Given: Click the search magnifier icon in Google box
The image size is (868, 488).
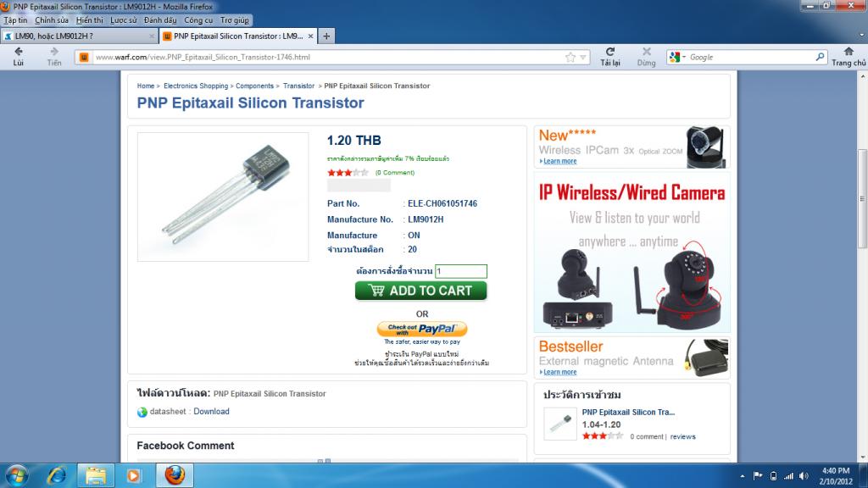Looking at the screenshot, I should pos(820,57).
